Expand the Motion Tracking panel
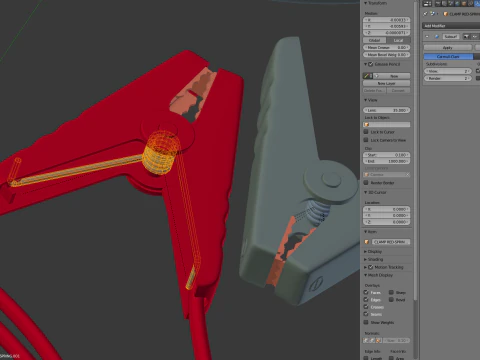The width and height of the screenshot is (480, 360). pyautogui.click(x=366, y=267)
